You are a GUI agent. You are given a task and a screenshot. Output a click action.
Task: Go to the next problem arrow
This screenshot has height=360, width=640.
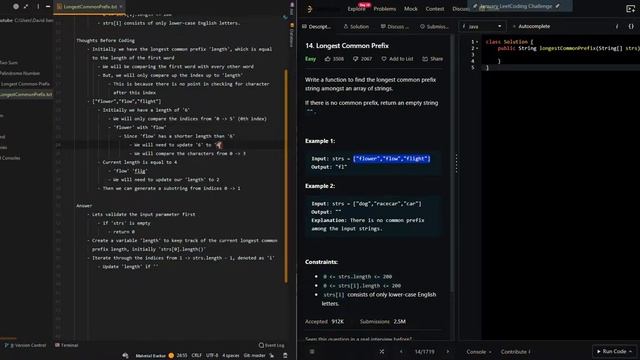[448, 351]
